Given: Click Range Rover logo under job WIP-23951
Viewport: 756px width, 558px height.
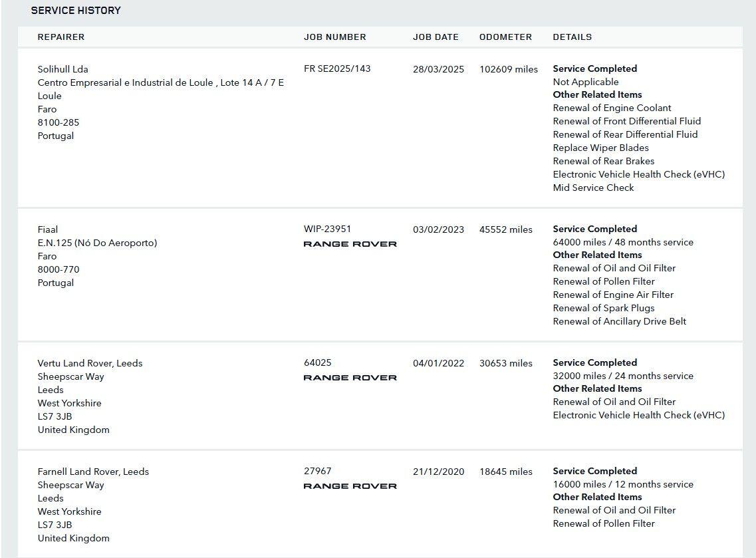Looking at the screenshot, I should tap(350, 244).
